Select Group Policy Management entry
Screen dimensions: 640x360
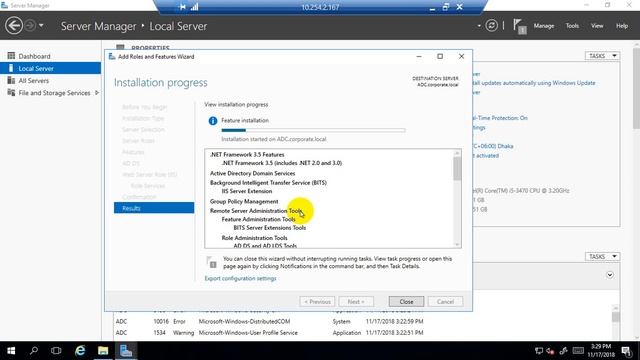(x=244, y=201)
